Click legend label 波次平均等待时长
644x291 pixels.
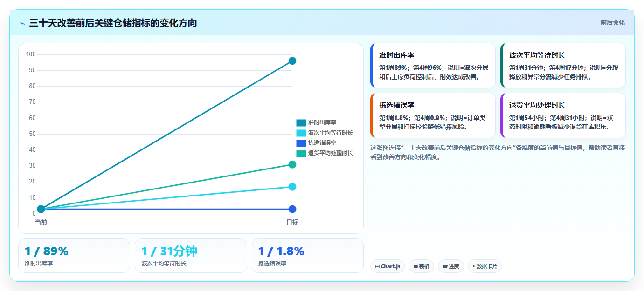pos(331,133)
